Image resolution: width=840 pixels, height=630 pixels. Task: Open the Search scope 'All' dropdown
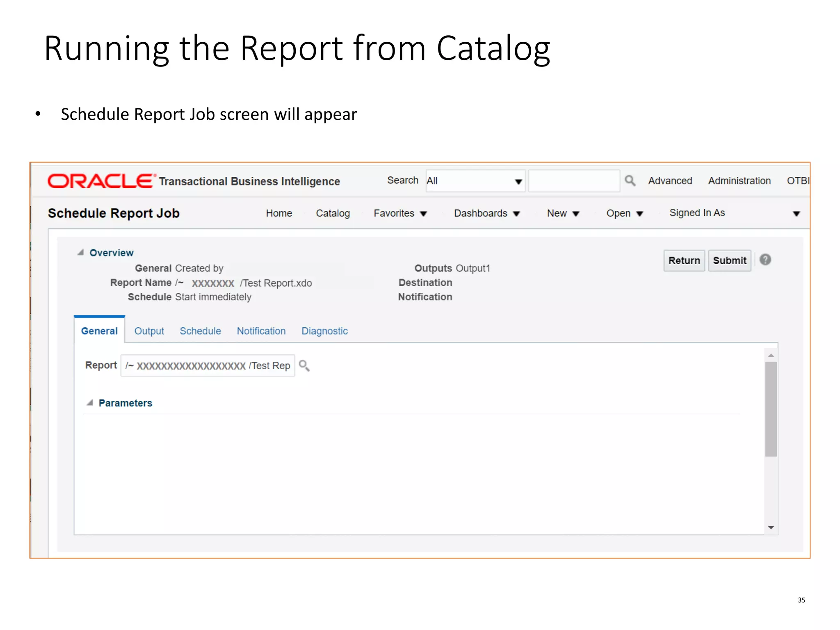(475, 181)
